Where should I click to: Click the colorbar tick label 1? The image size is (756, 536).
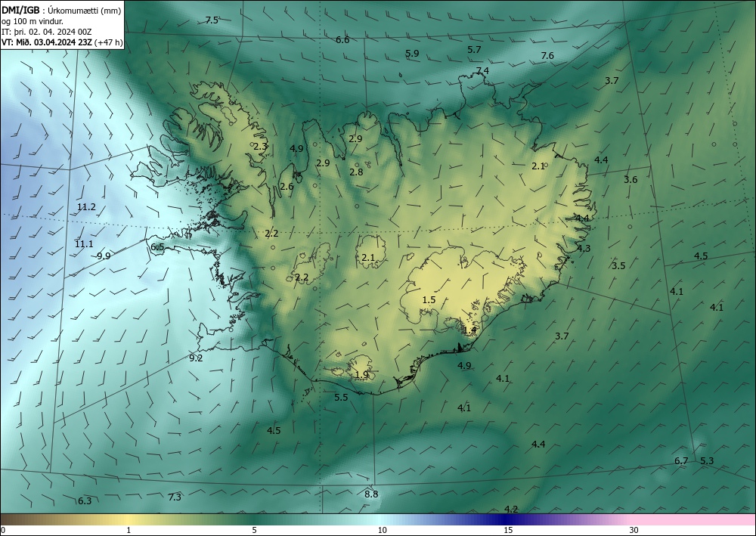[x=129, y=530]
